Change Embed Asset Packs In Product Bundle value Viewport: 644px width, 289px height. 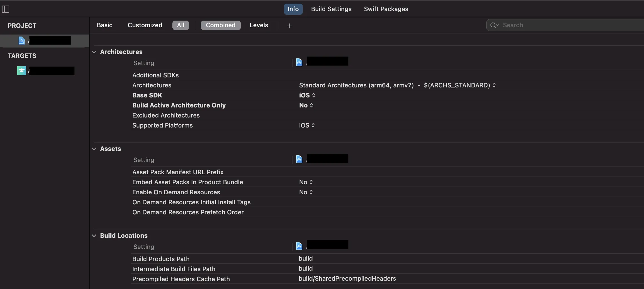pos(306,182)
